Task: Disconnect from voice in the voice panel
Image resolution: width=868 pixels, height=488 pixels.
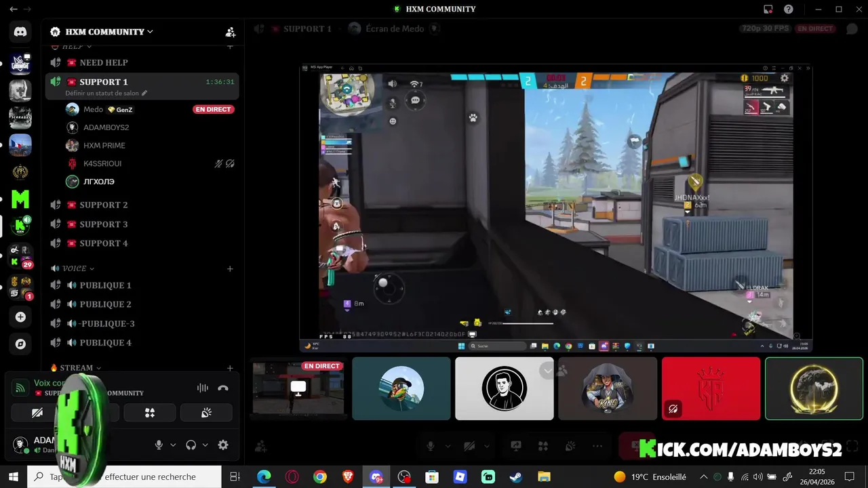Action: (223, 388)
